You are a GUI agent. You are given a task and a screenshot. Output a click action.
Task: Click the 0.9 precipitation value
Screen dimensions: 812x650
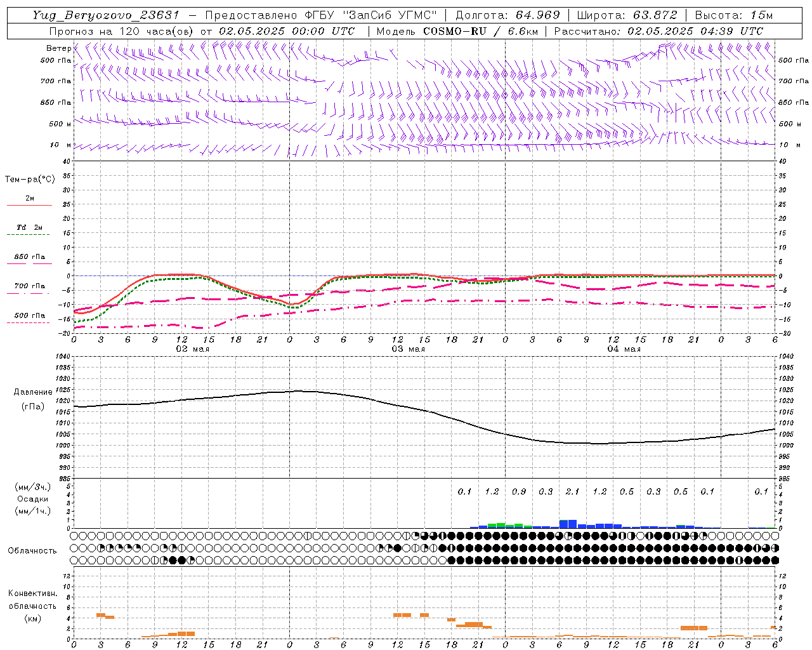(x=518, y=491)
